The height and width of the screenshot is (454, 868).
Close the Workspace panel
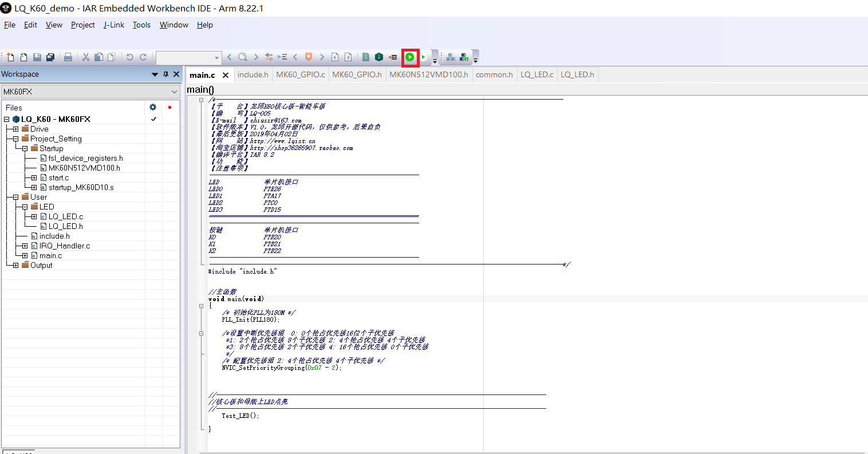pyautogui.click(x=176, y=74)
